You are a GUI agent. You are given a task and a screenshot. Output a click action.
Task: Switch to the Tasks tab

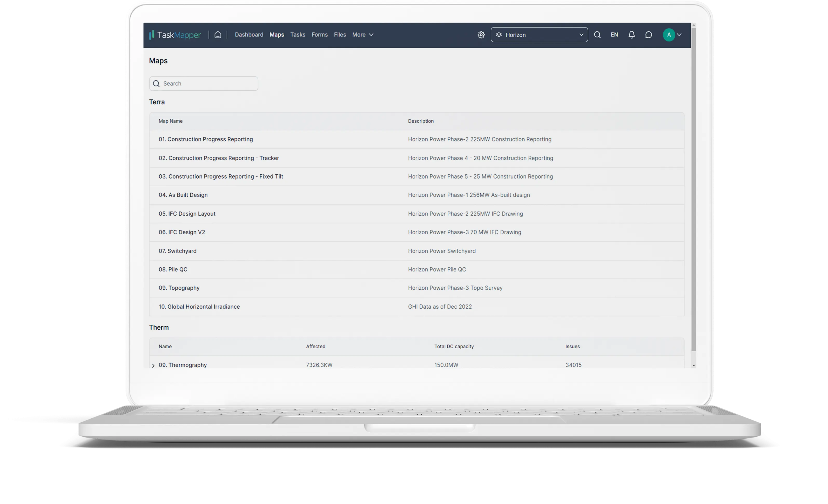(x=298, y=35)
